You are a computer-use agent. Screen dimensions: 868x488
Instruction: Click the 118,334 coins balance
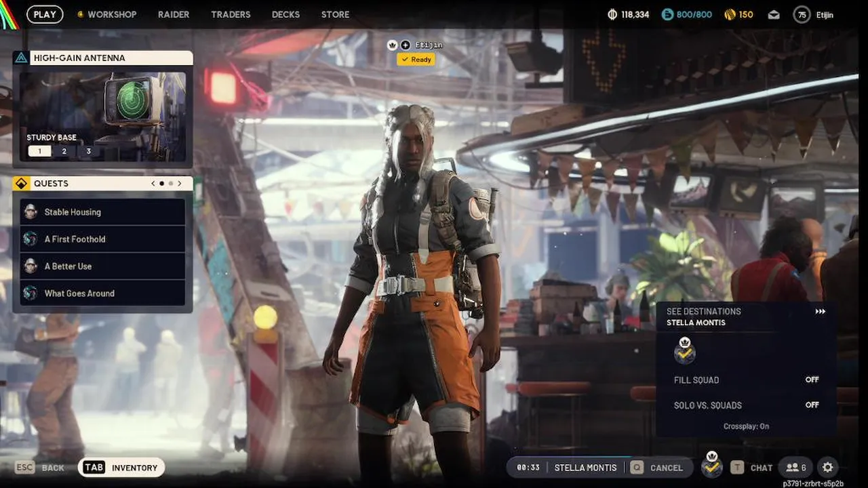pos(635,14)
